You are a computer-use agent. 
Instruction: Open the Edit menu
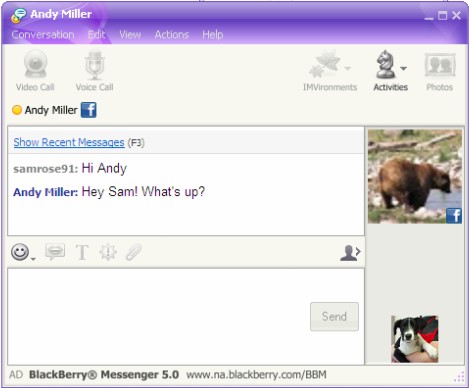point(97,35)
